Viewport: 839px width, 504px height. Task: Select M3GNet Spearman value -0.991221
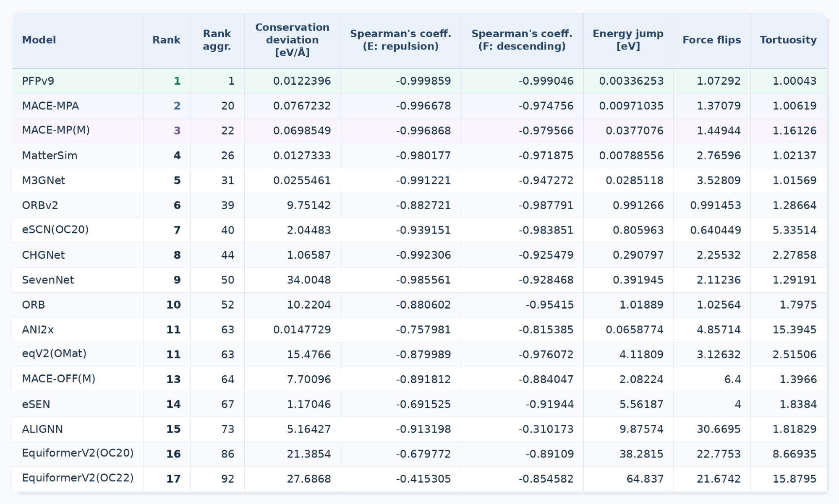tap(423, 180)
